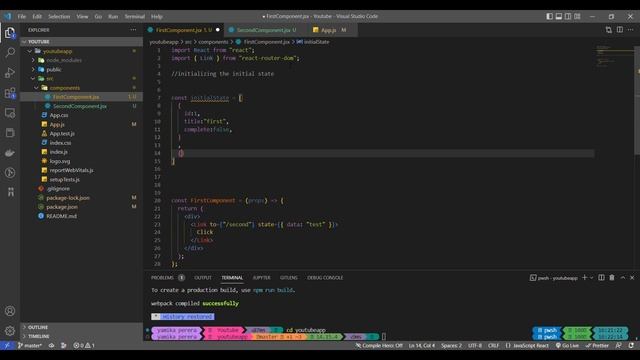
Task: Open README.md in the explorer
Action: 82,216
